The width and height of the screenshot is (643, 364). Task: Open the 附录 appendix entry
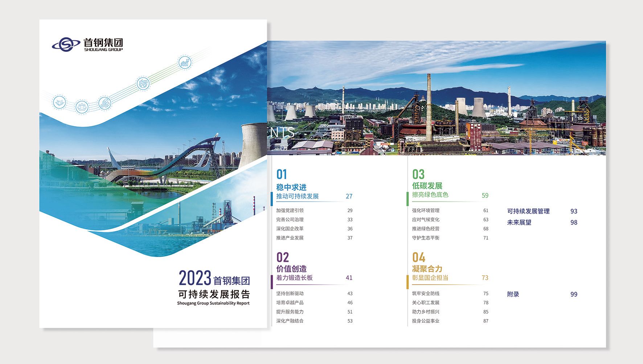(x=513, y=294)
